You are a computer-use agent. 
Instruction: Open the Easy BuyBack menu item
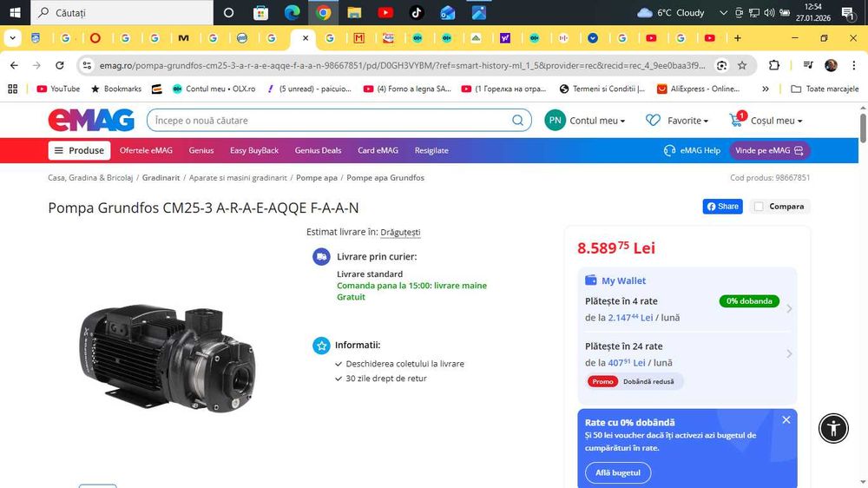point(254,150)
